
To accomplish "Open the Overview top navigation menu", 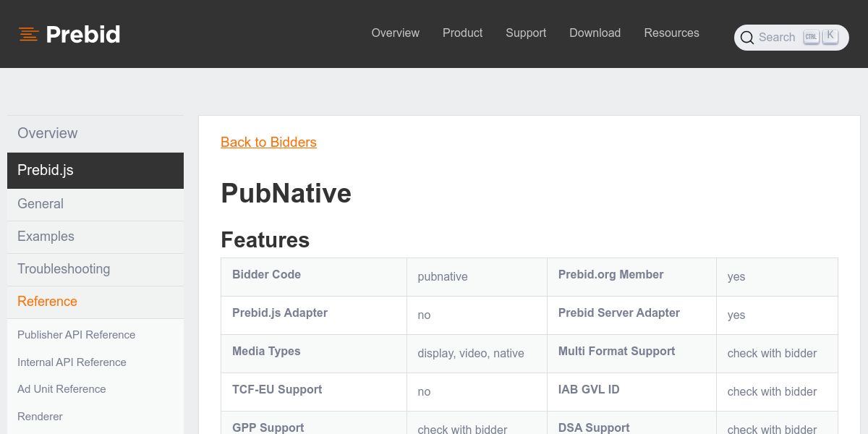I will (395, 33).
